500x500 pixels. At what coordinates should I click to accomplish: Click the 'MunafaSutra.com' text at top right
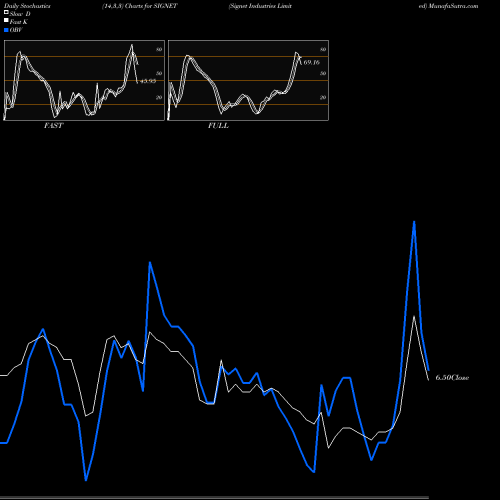point(453,6)
